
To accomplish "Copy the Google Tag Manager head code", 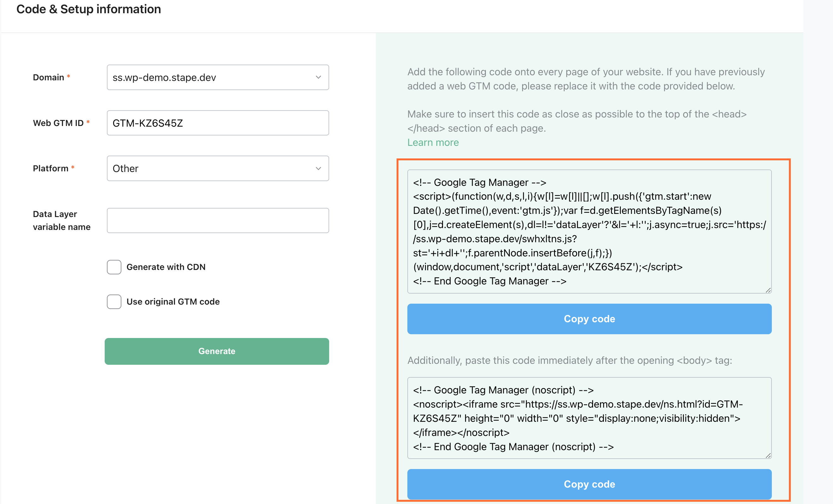I will pos(589,319).
